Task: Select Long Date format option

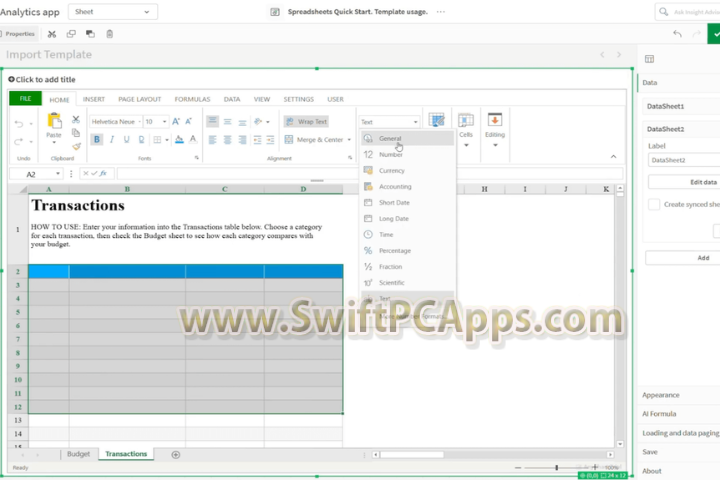Action: (x=407, y=219)
